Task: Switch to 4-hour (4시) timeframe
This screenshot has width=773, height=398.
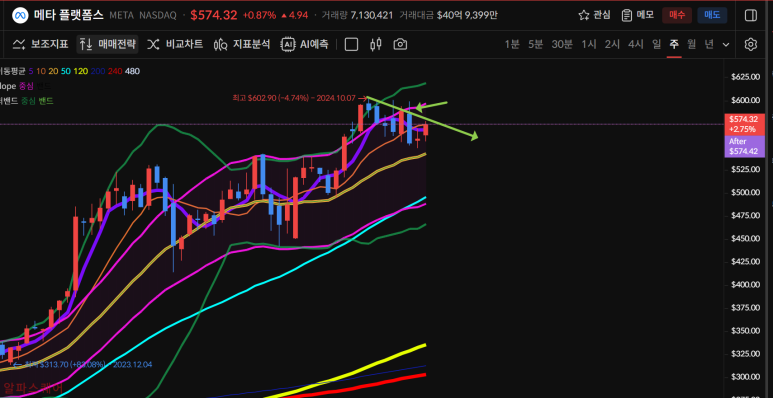Action: click(636, 44)
